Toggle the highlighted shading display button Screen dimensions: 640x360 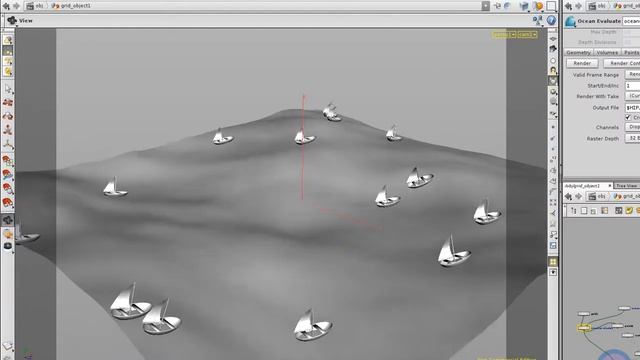tap(553, 81)
